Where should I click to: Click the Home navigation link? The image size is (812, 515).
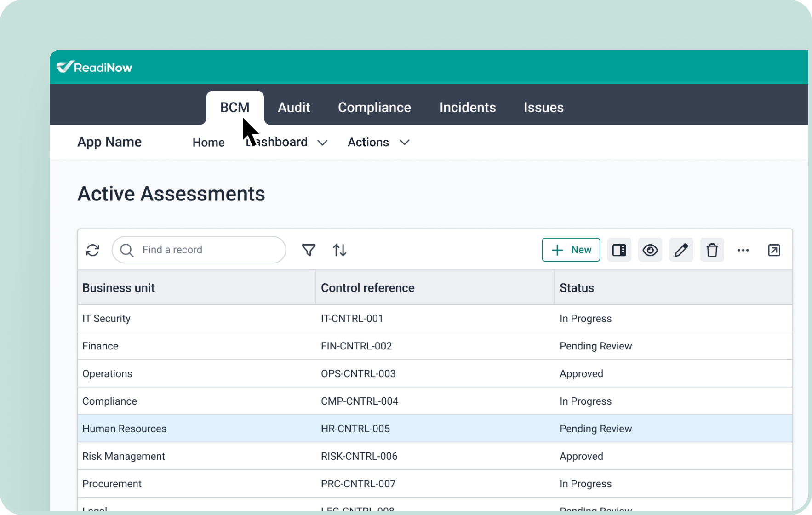click(208, 143)
